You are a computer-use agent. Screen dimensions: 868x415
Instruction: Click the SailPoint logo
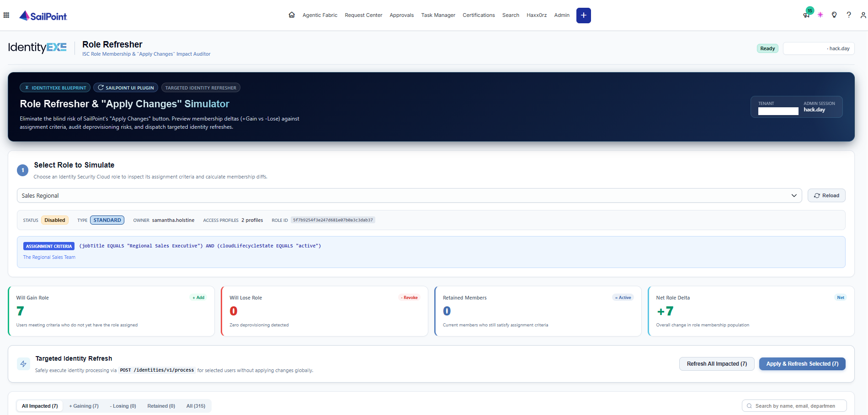tap(43, 16)
